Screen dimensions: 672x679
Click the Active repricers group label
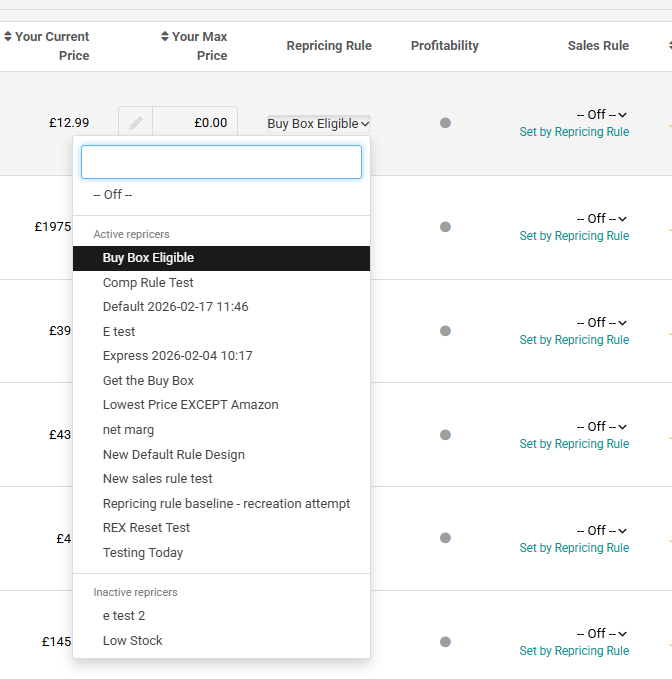coord(132,234)
